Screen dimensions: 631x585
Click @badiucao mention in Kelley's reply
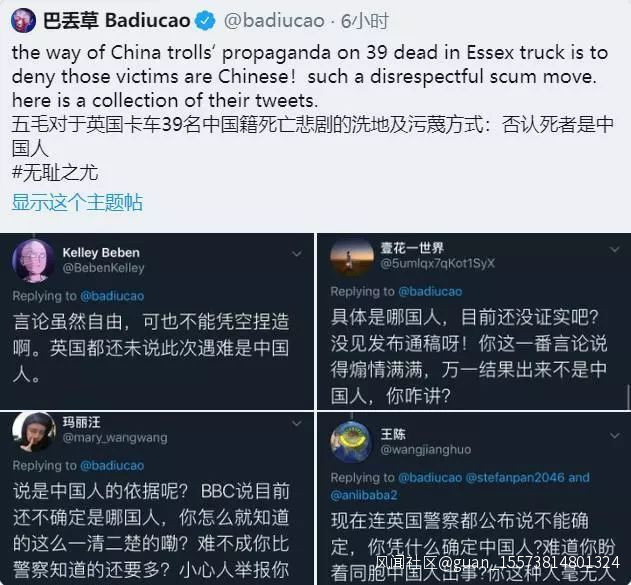(x=112, y=296)
